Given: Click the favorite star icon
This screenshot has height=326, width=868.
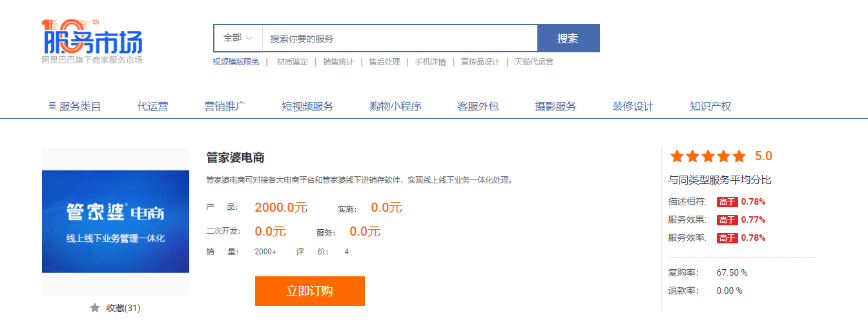Looking at the screenshot, I should click(95, 308).
